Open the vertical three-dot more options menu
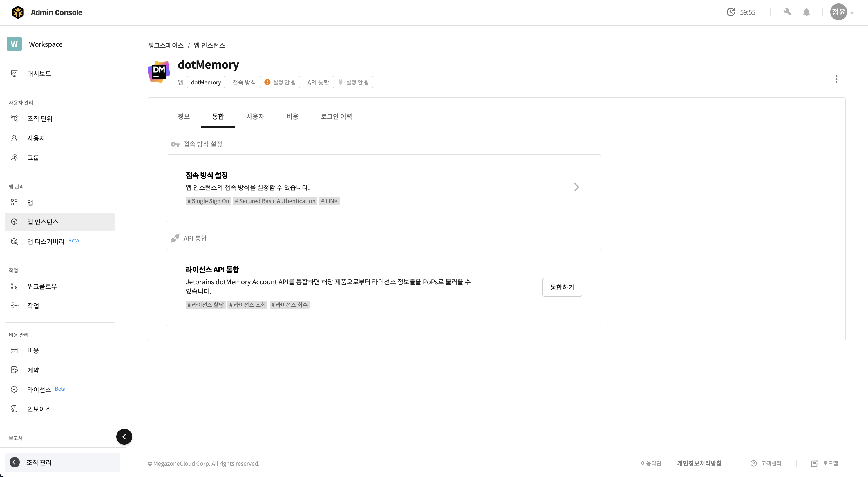 pos(836,79)
